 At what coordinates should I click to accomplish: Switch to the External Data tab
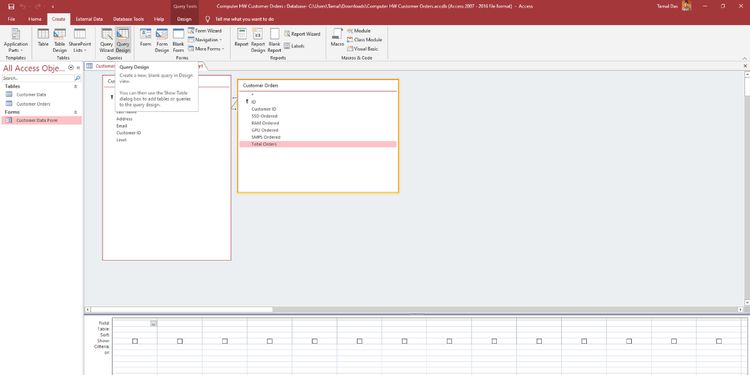click(x=89, y=19)
